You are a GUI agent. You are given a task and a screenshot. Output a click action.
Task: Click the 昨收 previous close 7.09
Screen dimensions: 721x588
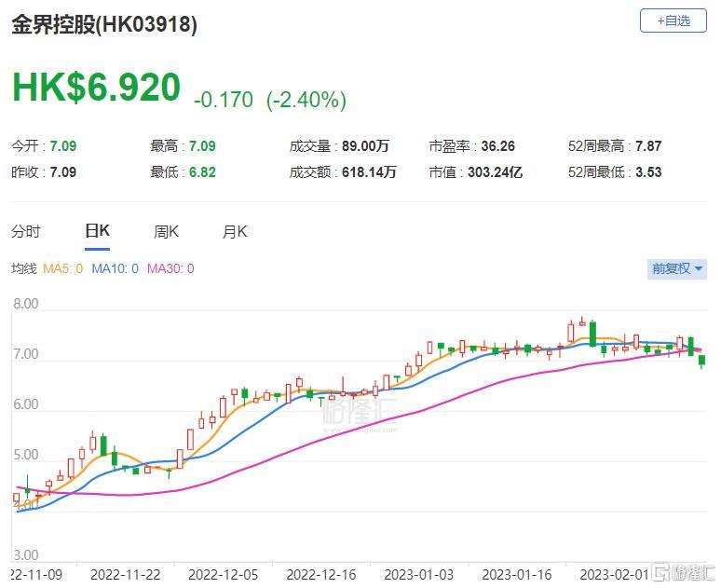coord(63,172)
